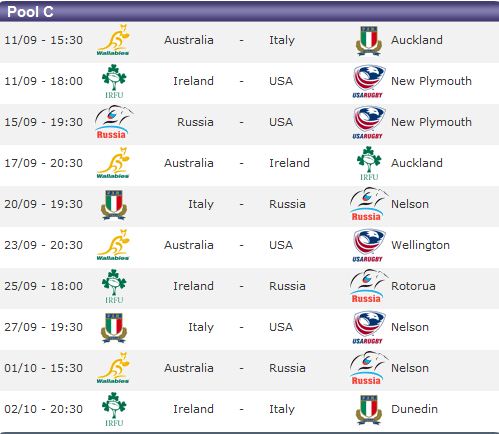Open the Pool C header
This screenshot has height=434, width=499.
[249, 12]
